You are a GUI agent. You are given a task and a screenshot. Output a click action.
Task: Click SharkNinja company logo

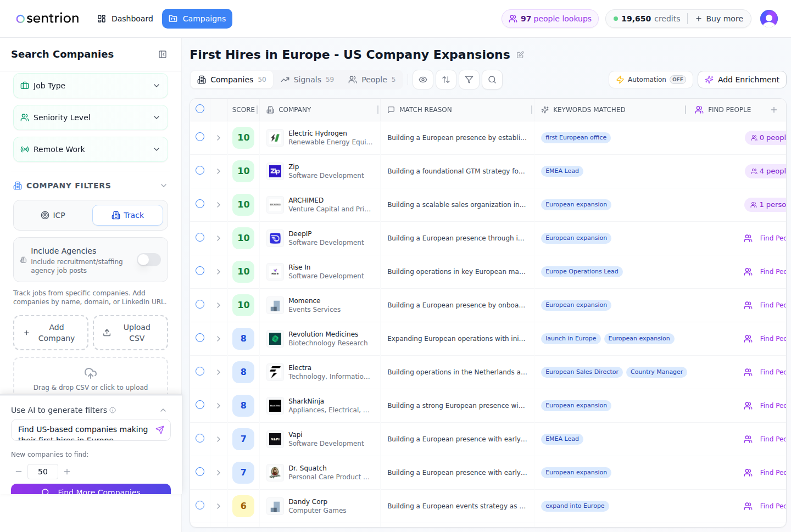pos(275,406)
